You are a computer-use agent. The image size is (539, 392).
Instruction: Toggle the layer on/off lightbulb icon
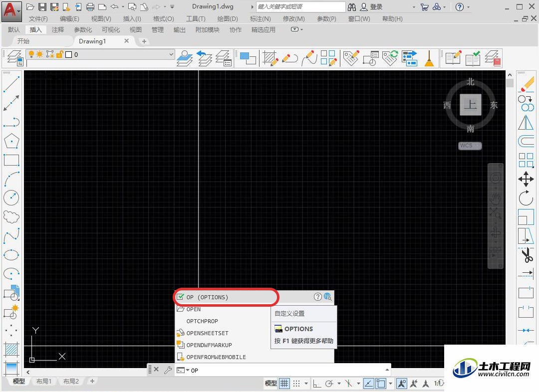pos(31,54)
